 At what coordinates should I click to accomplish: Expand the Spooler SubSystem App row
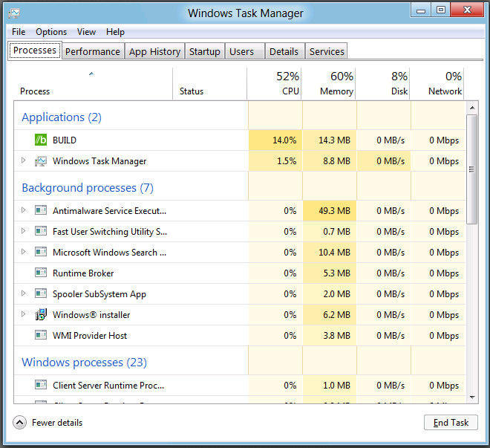24,293
